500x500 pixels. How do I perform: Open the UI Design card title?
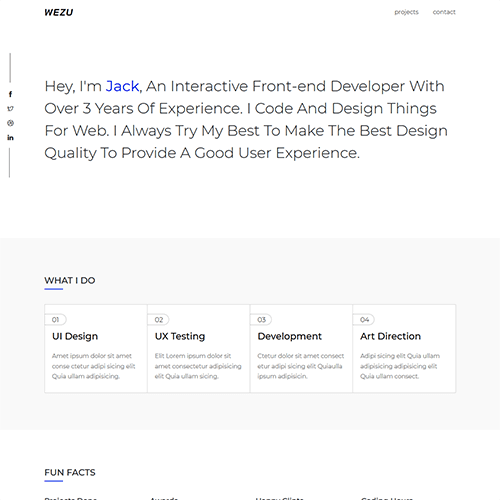75,336
